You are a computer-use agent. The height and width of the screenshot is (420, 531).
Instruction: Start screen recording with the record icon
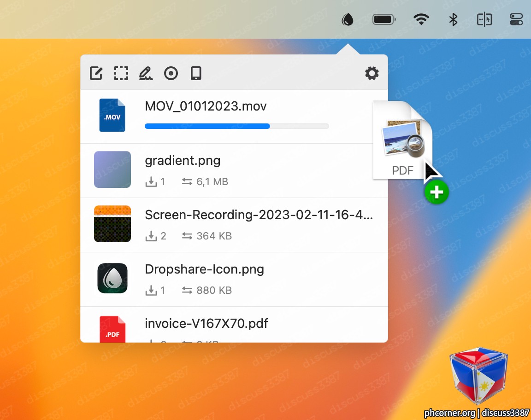(171, 73)
